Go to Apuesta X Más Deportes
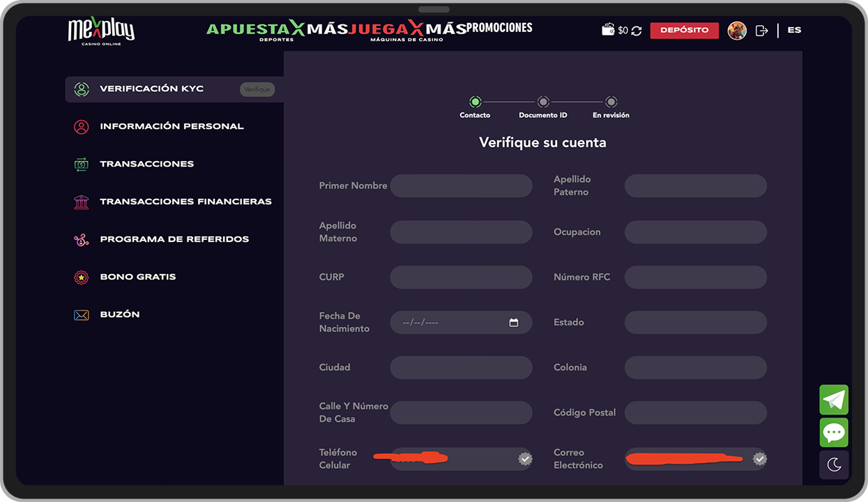The height and width of the screenshot is (502, 868). [x=255, y=31]
